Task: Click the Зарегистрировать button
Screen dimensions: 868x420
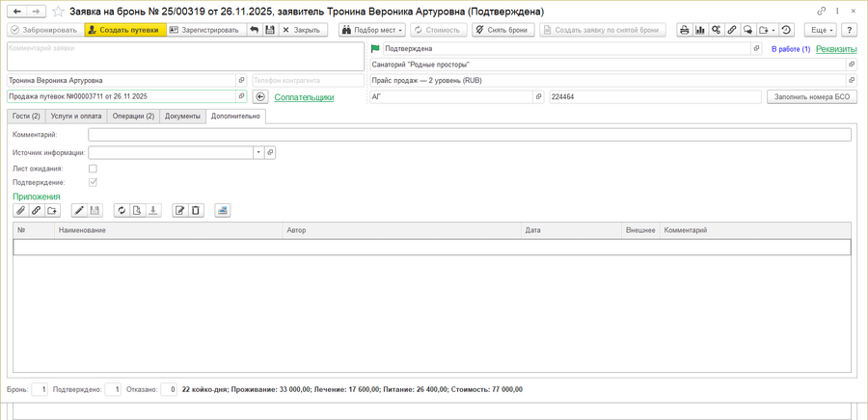Action: tap(207, 30)
